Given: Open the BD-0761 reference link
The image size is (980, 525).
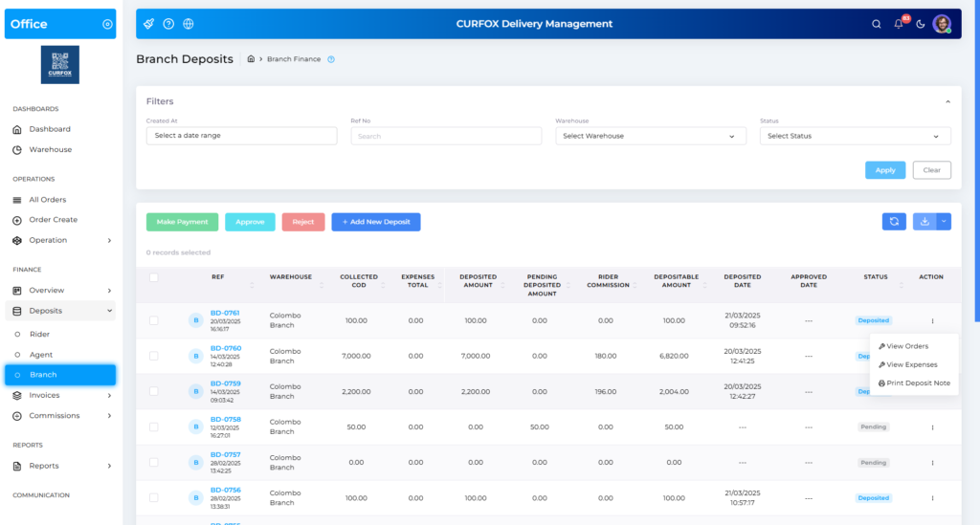Looking at the screenshot, I should pos(225,313).
